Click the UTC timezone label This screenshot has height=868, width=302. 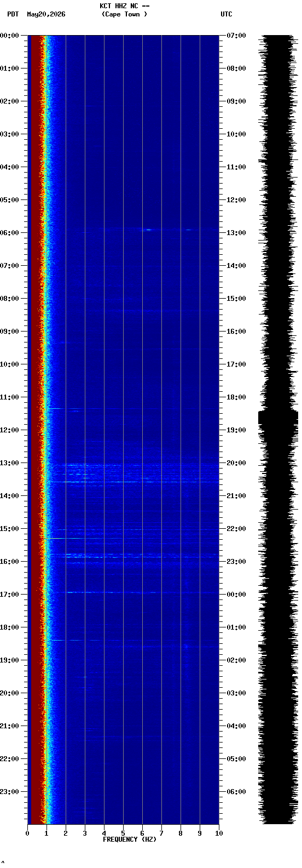[226, 14]
